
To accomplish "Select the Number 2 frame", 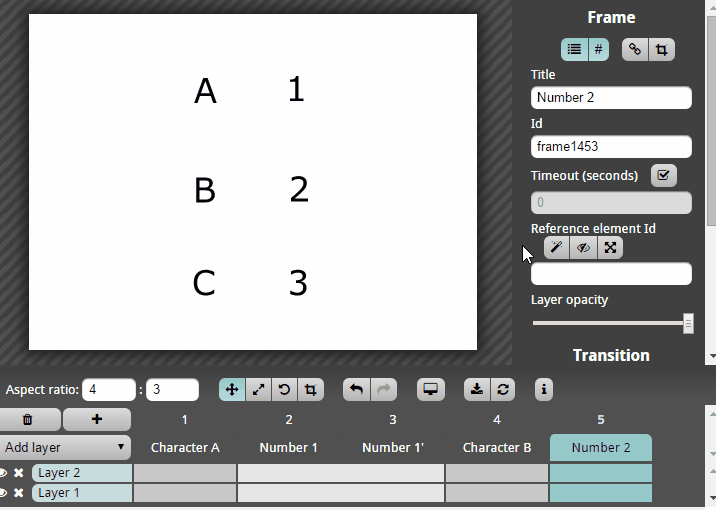I will click(601, 447).
